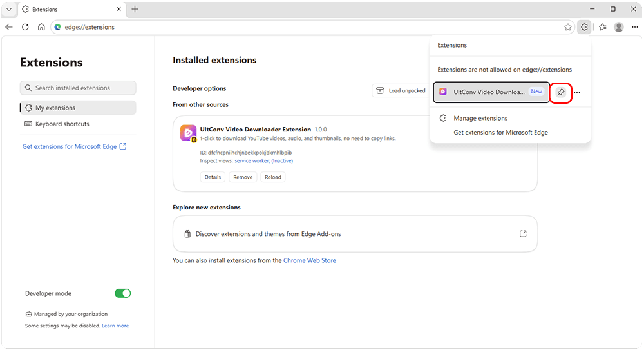
Task: Open Get extensions for Microsoft Edge sidebar link
Action: click(x=74, y=146)
